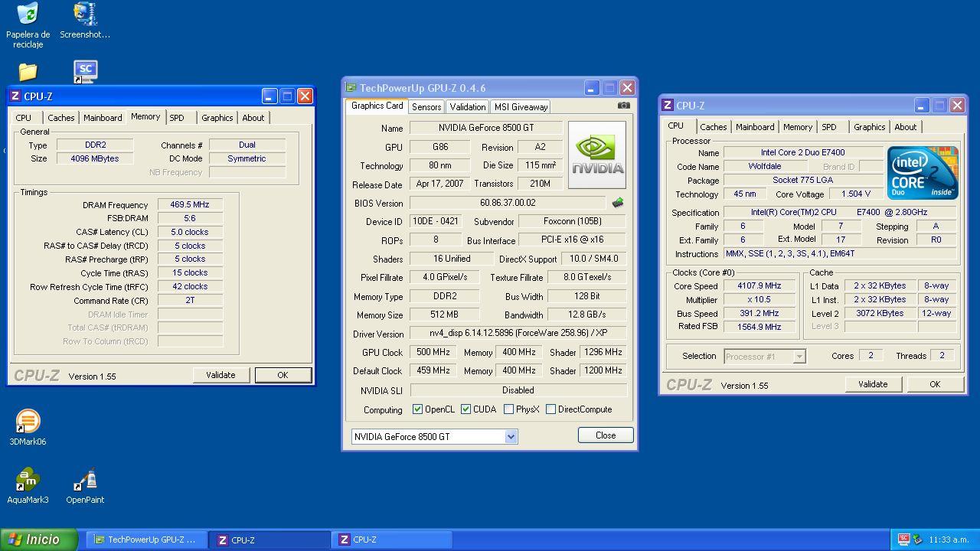Image resolution: width=980 pixels, height=551 pixels.
Task: Click the NVIDIA SLI Disabled field
Action: coord(518,390)
